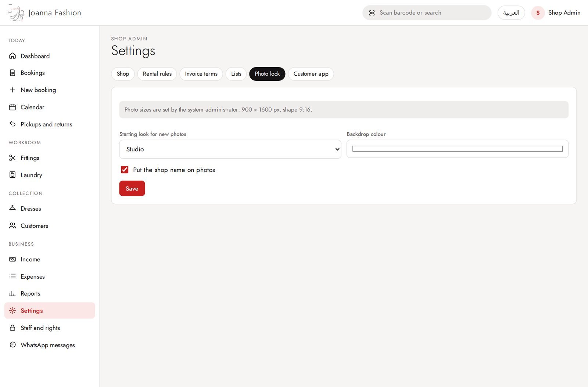Click the Settings gear icon
Screen dimensions: 588x387
click(x=12, y=311)
